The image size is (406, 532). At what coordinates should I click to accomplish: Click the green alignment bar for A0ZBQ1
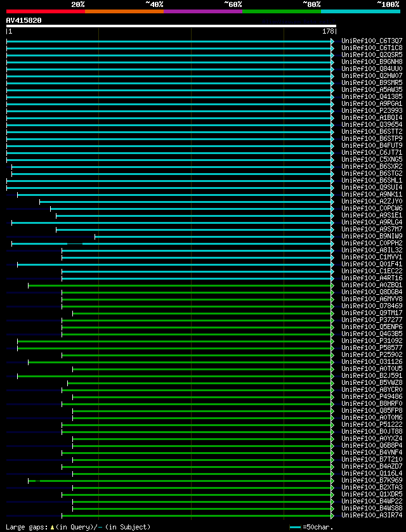(x=181, y=285)
